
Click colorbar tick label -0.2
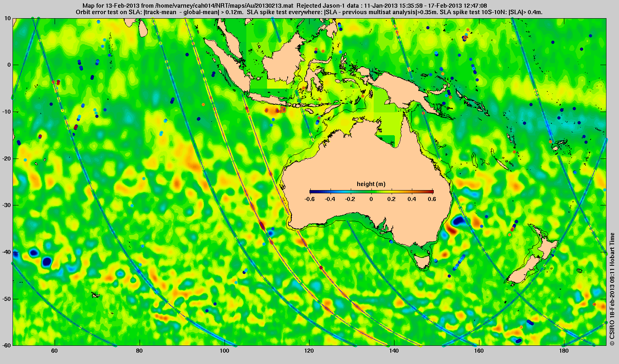tap(351, 199)
